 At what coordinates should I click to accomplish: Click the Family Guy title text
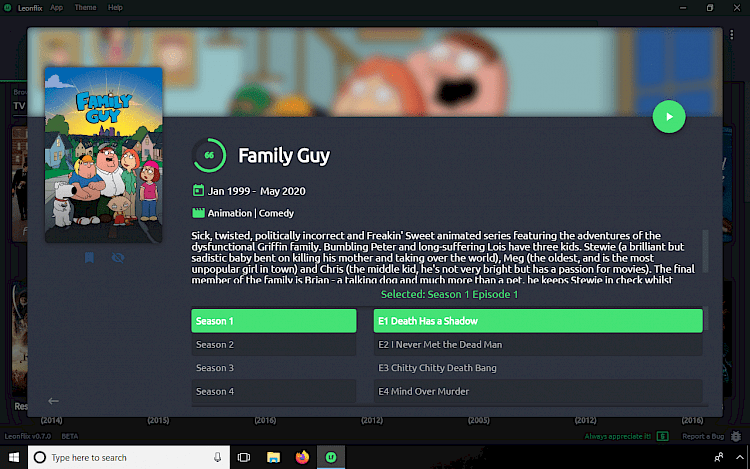point(284,155)
